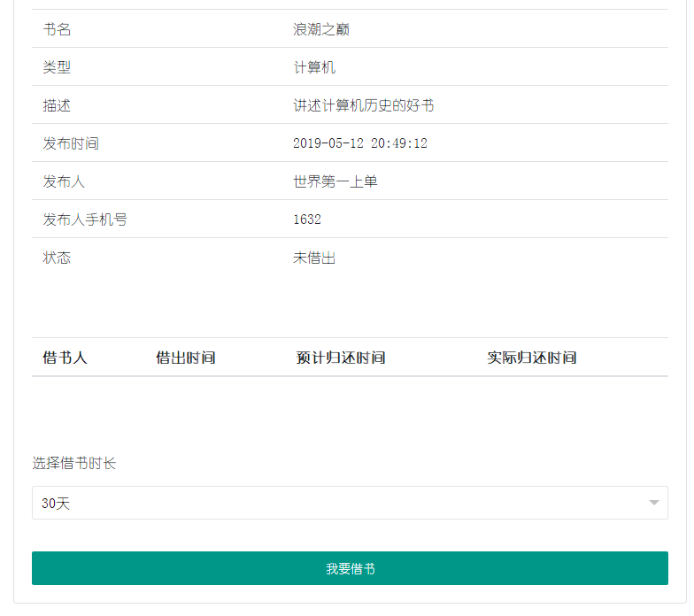Click the 未借出 status value
The width and height of the screenshot is (694, 616).
tap(314, 258)
